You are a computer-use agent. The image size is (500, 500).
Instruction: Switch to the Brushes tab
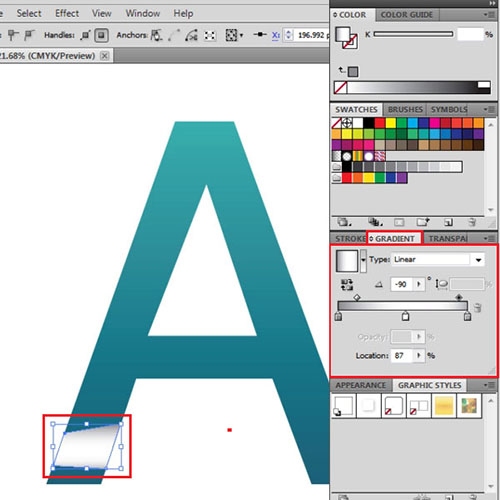[x=405, y=109]
